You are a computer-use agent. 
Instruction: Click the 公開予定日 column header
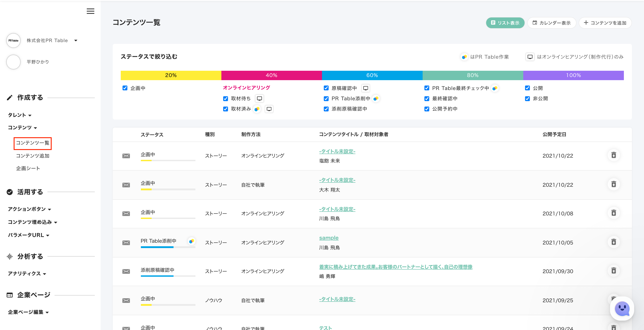coord(554,135)
